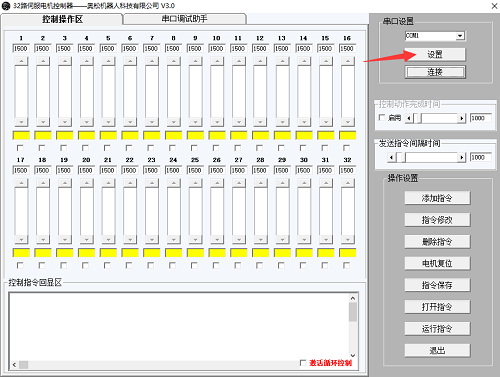Click left arrow of 发送指令间隔时间 slider
Viewport: 500px width, 377px height.
coord(392,157)
